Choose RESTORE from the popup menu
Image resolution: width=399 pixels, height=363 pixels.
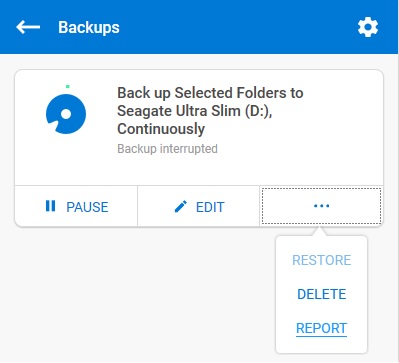tap(322, 260)
